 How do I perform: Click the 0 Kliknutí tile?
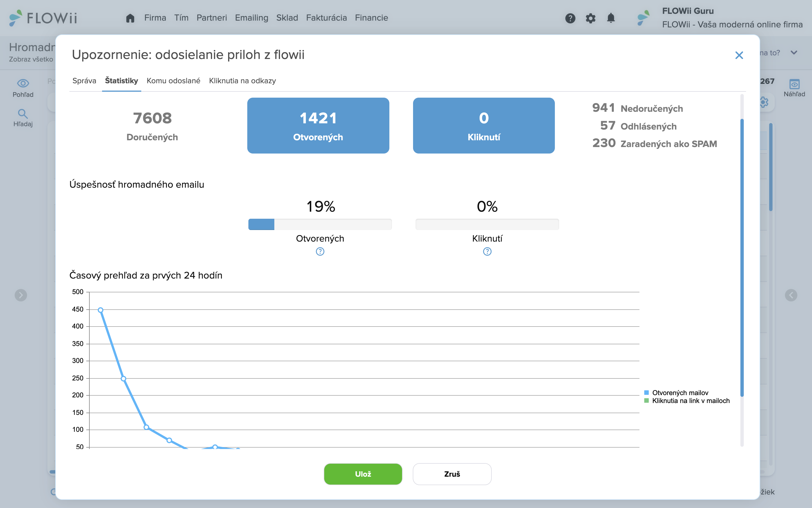(x=484, y=126)
